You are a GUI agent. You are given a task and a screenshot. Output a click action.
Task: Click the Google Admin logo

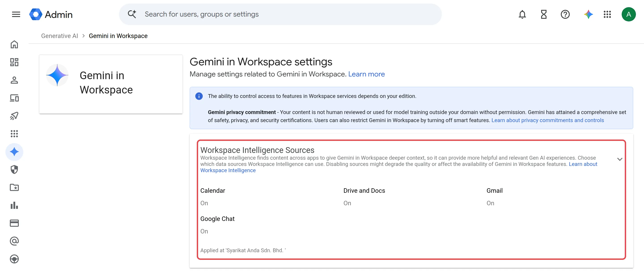[x=51, y=14]
